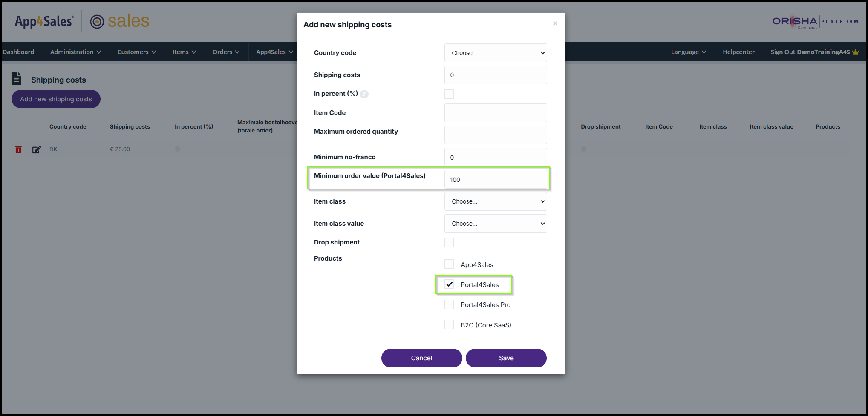Expand the Items menu

[184, 52]
